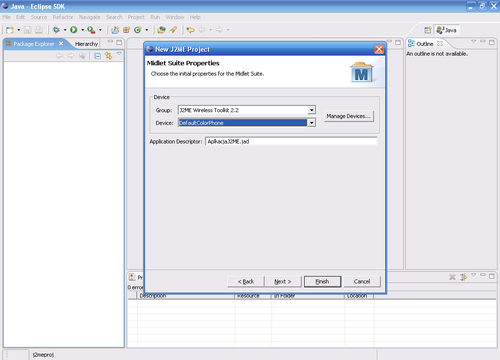Click Collapse All in Package Explorer
Viewport: 500px width, 360px height.
(x=97, y=56)
